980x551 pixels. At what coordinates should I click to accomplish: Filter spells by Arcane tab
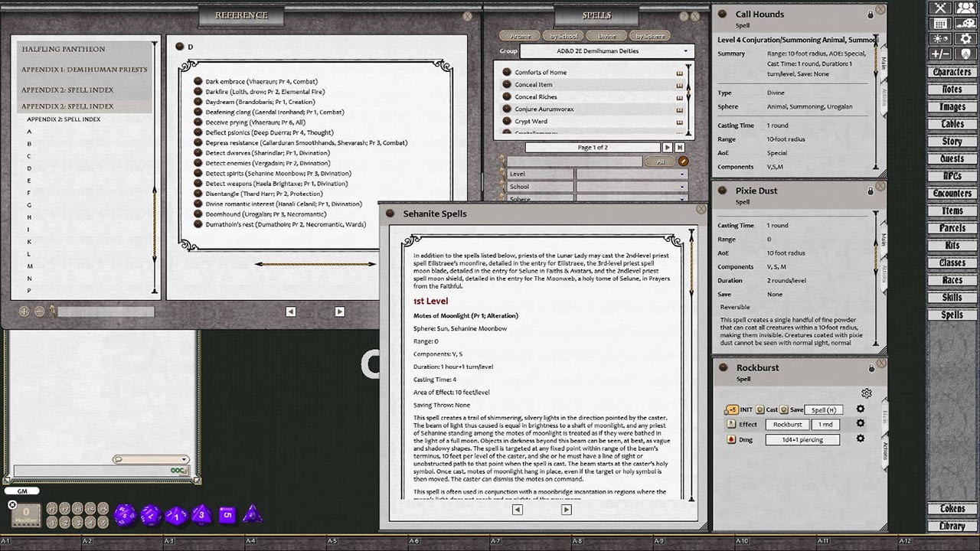click(519, 36)
